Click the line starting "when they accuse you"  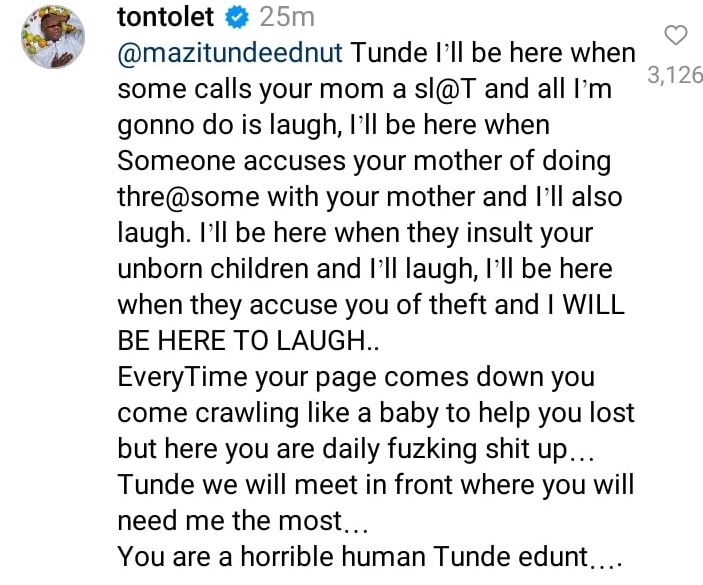tap(370, 304)
